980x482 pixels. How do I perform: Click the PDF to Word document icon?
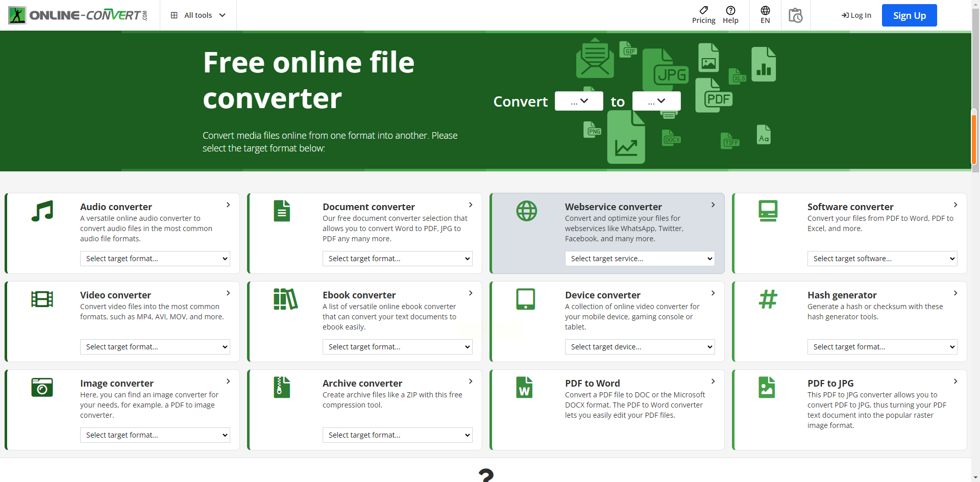[x=524, y=387]
